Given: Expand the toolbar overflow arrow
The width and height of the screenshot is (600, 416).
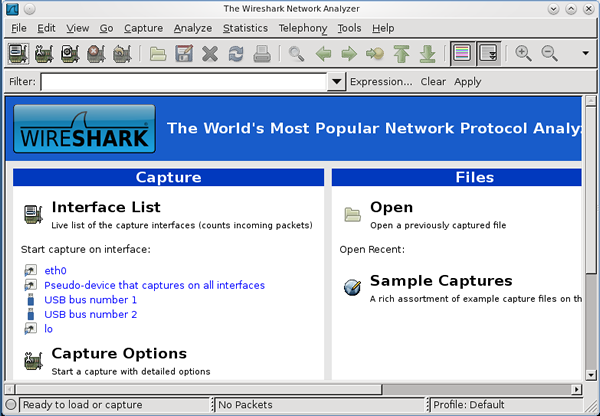Looking at the screenshot, I should pos(585,53).
